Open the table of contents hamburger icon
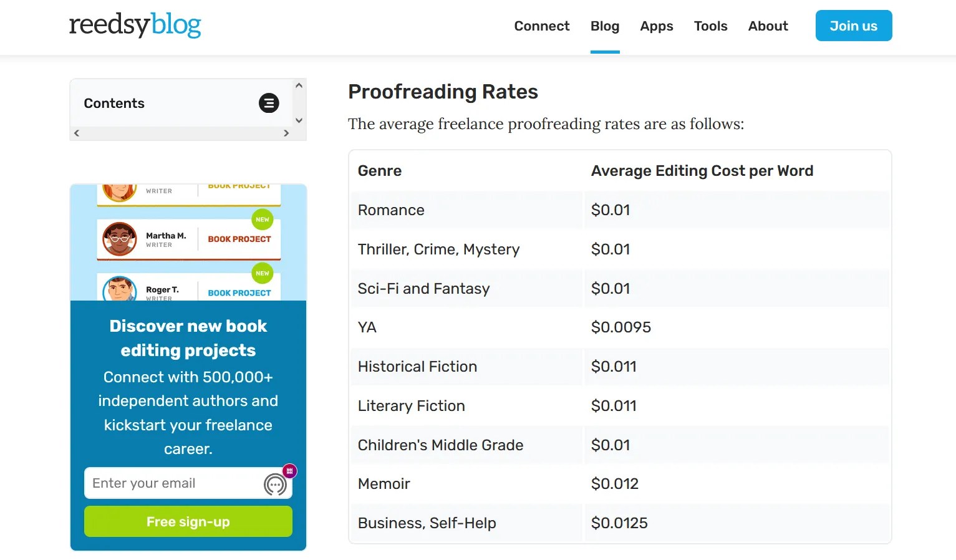Viewport: 956px width, 560px height. 269,103
